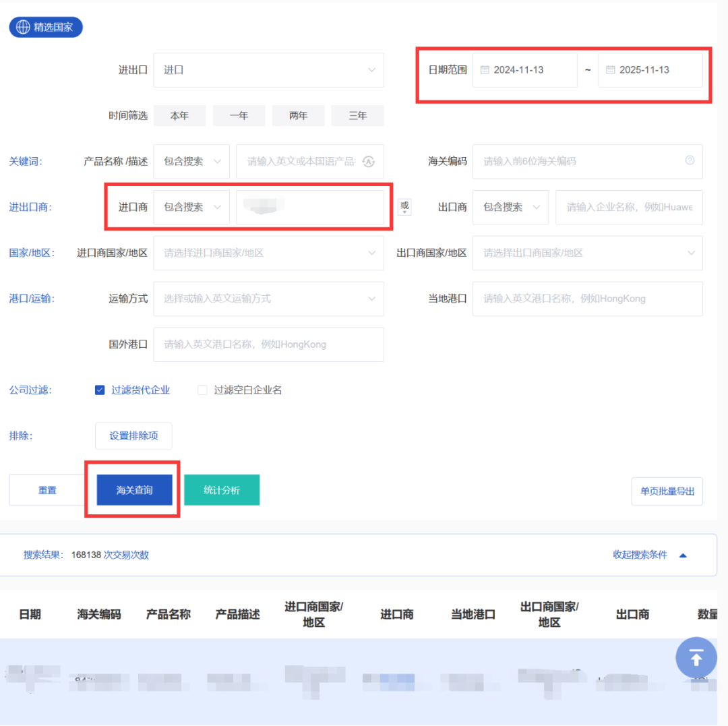This screenshot has height=726, width=728.
Task: Click the scroll-to-top arrow button
Action: tap(696, 657)
